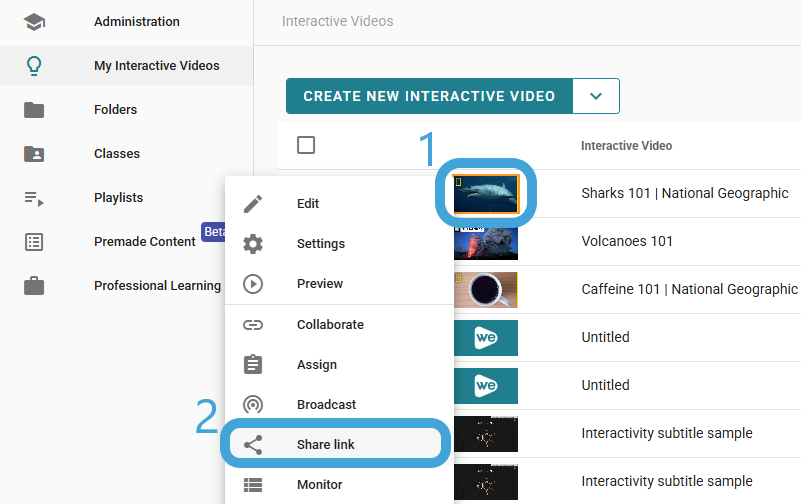Expand the Create New Interactive Video dropdown arrow

[596, 96]
